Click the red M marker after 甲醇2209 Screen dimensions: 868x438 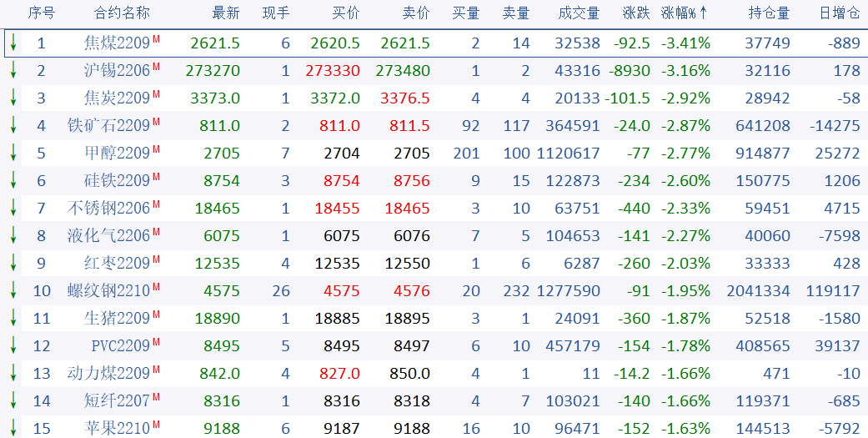156,149
